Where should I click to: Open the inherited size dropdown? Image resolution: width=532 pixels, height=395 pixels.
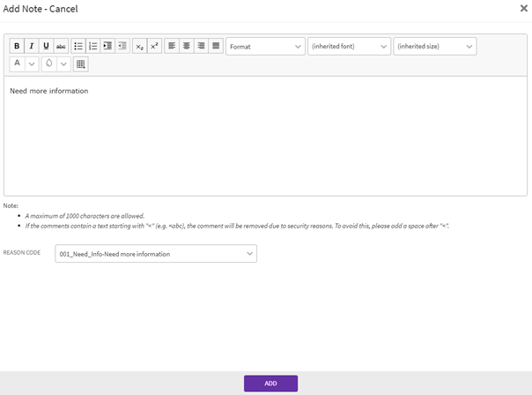coord(434,46)
